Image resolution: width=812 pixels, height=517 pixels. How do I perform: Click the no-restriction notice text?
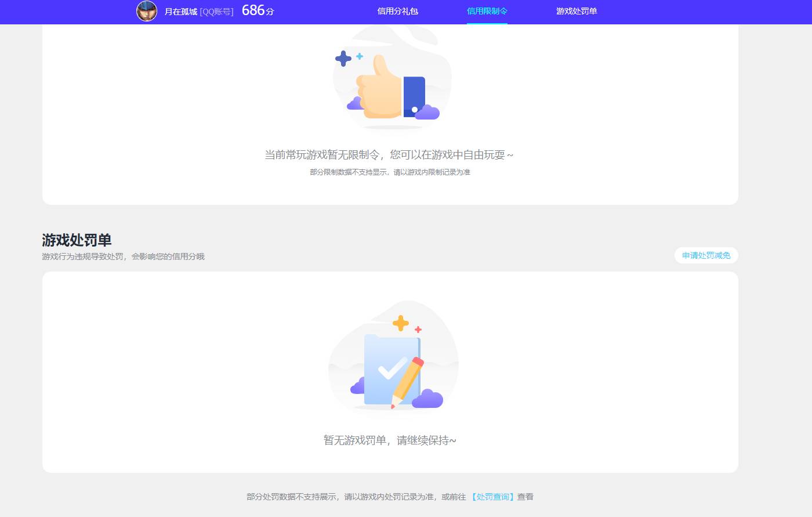[x=389, y=154]
